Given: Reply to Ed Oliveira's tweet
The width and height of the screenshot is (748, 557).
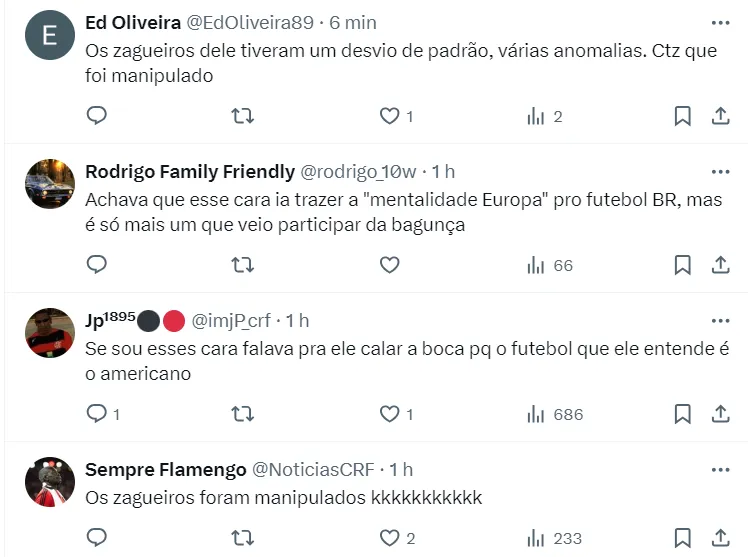Looking at the screenshot, I should tap(97, 116).
